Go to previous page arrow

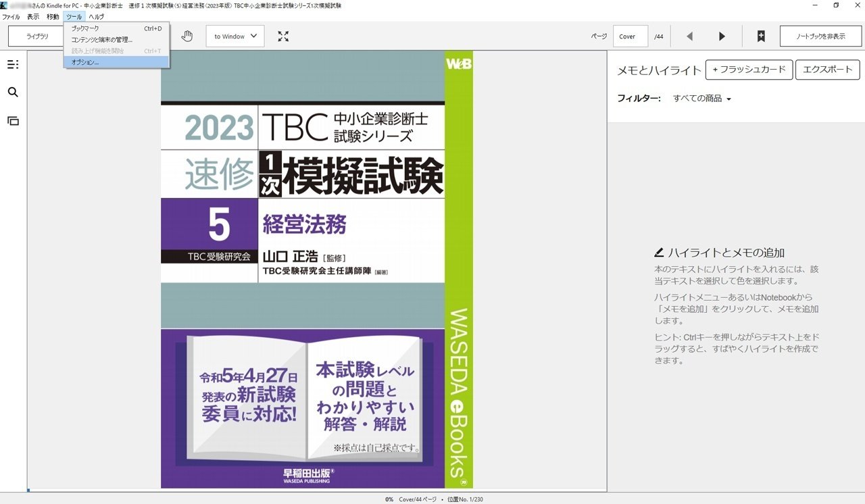coord(689,36)
